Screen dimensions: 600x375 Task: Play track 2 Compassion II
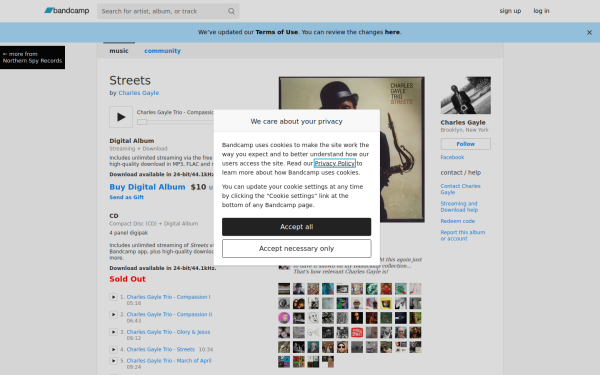click(113, 315)
